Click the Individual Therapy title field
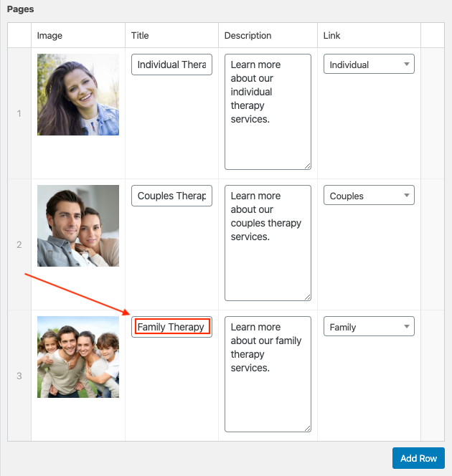Image resolution: width=452 pixels, height=476 pixels. click(171, 65)
